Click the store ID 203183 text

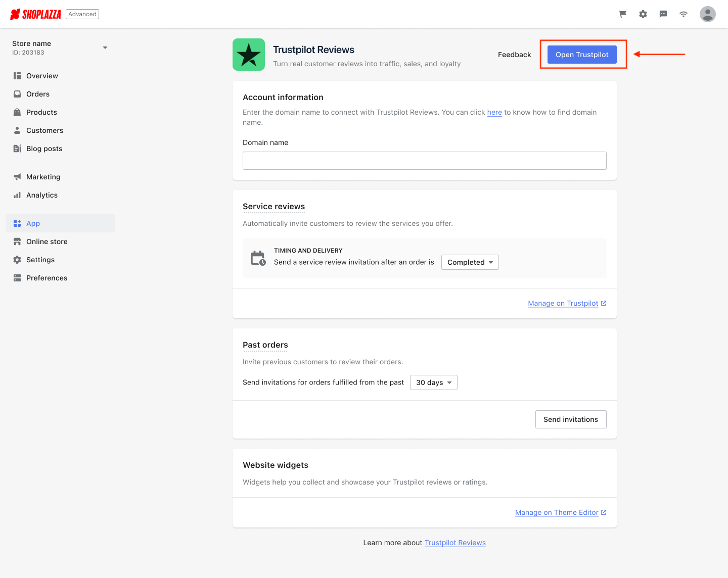tap(28, 53)
